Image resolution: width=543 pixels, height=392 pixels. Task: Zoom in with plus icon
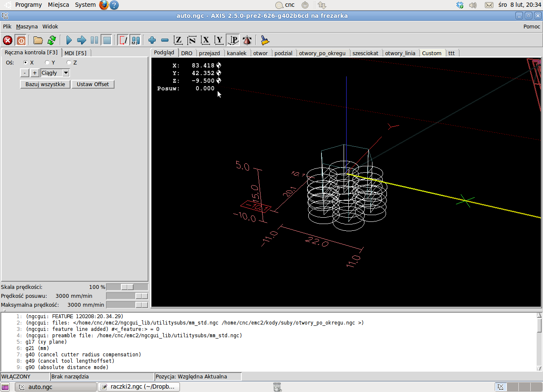click(x=152, y=40)
